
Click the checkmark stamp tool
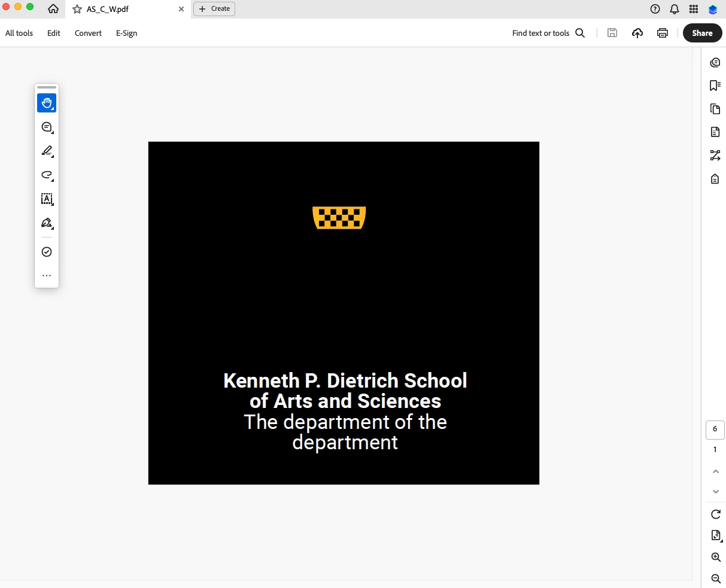pyautogui.click(x=47, y=252)
